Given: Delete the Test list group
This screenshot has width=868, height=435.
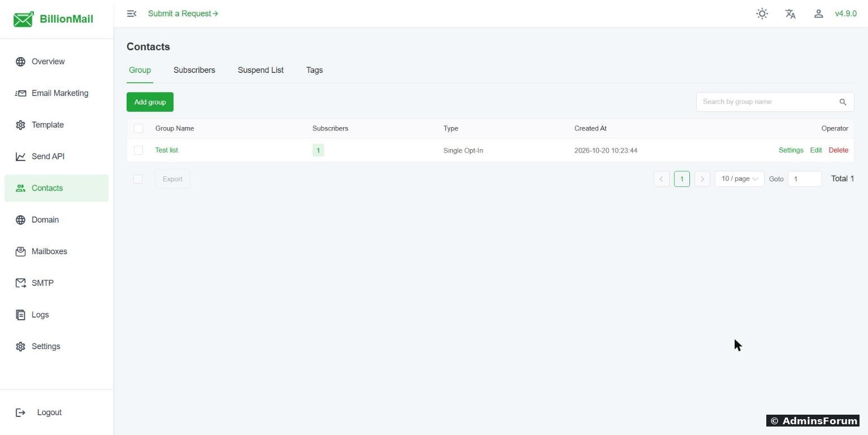Looking at the screenshot, I should click(x=839, y=150).
